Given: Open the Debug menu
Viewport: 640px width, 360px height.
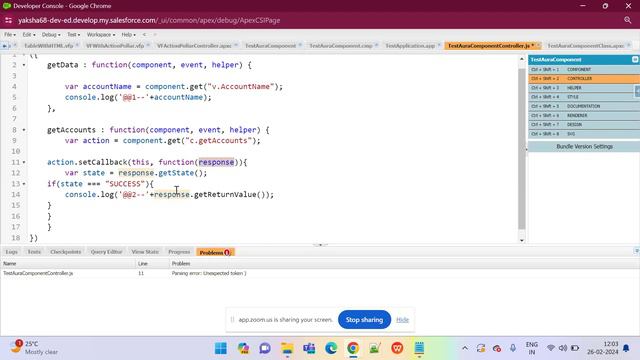Looking at the screenshot, I should (x=51, y=35).
